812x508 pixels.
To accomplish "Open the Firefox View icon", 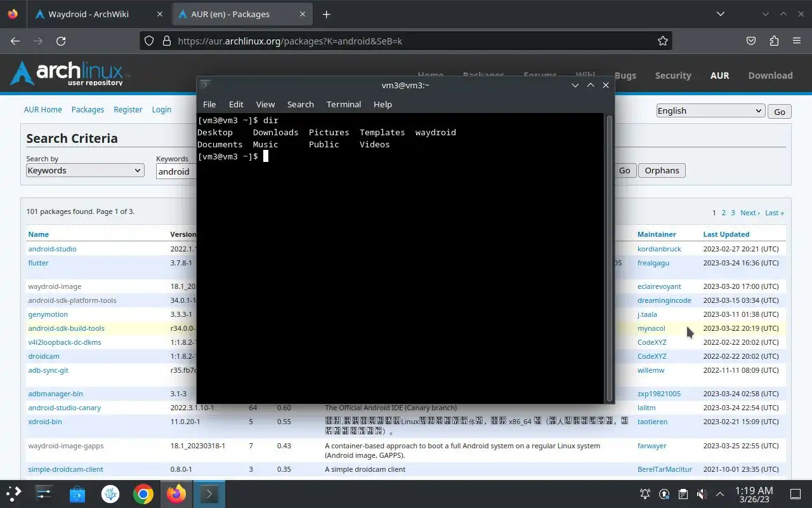I will coord(13,14).
